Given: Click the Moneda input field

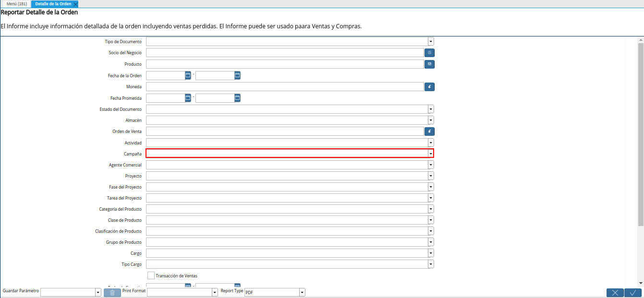Looking at the screenshot, I should coord(285,87).
